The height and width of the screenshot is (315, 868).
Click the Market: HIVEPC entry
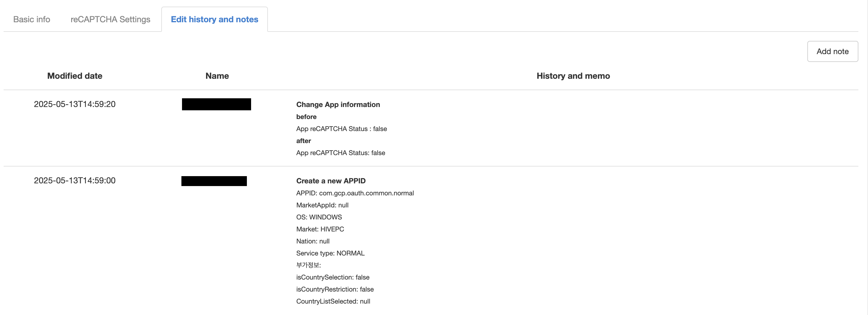pos(320,229)
